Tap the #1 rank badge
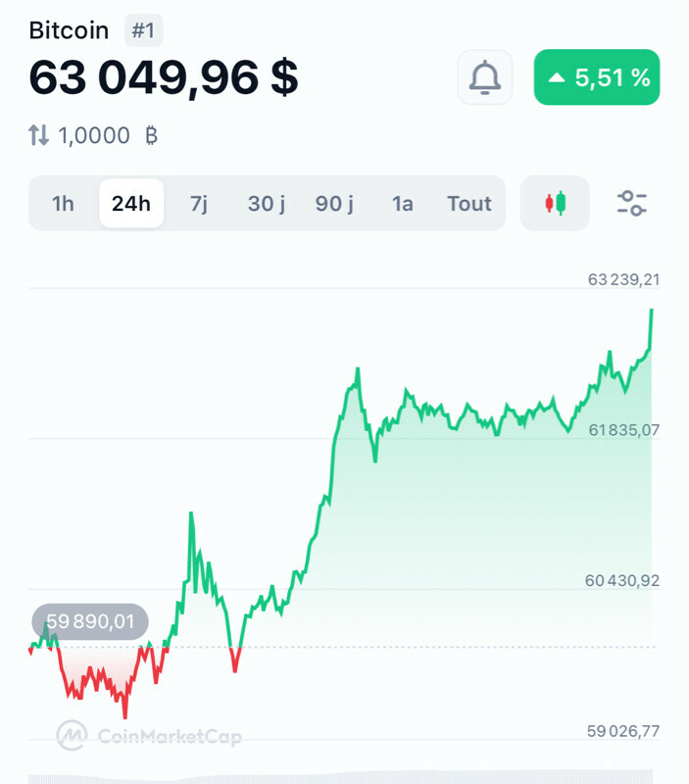 click(143, 30)
